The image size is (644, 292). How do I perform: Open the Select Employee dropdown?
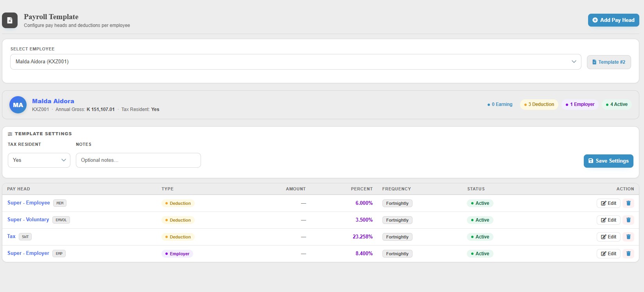tap(296, 62)
